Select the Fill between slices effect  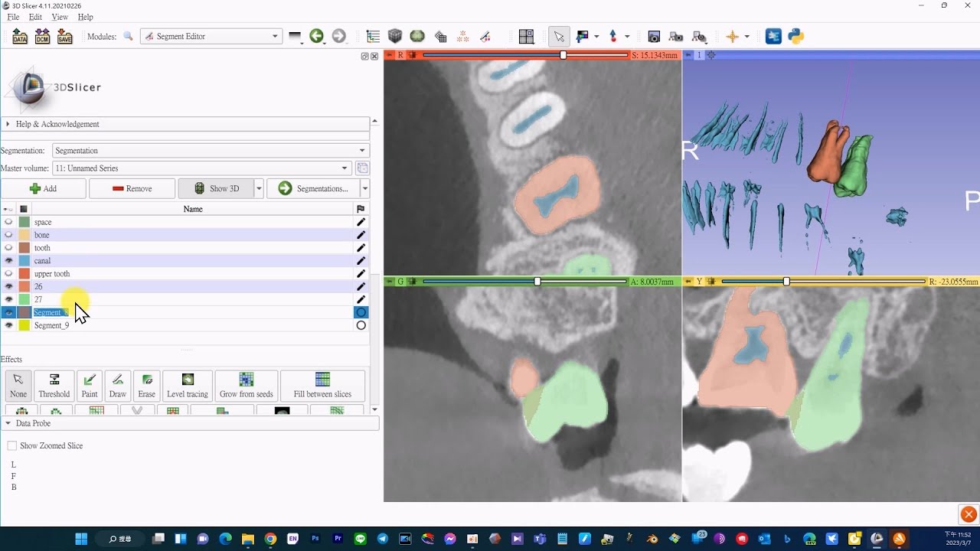tap(322, 386)
